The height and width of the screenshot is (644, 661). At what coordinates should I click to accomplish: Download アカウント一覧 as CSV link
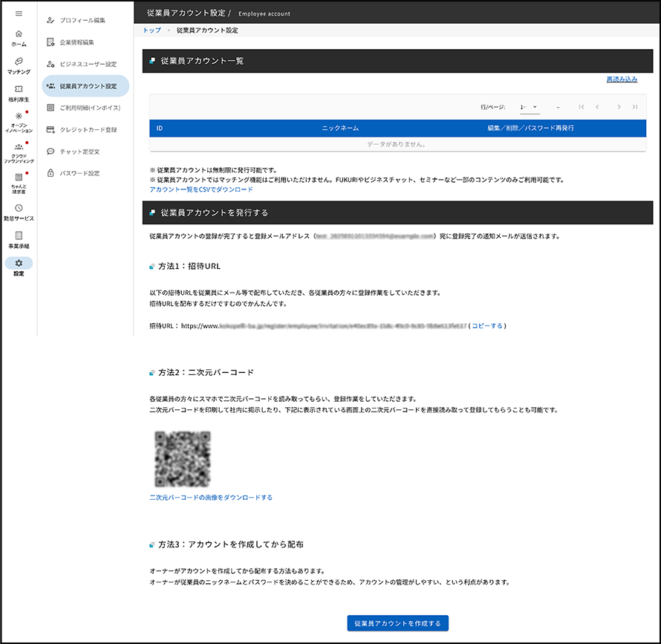192,189
